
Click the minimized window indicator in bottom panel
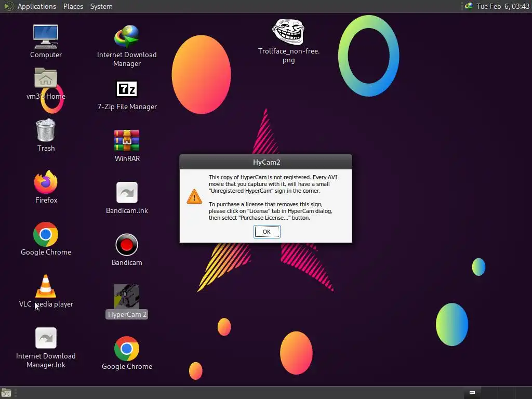(x=472, y=393)
